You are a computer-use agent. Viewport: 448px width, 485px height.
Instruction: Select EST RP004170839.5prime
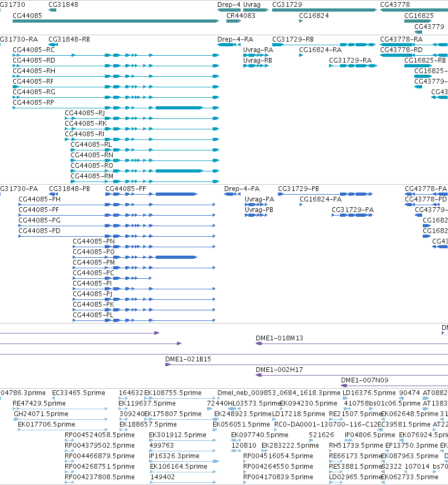(278, 477)
